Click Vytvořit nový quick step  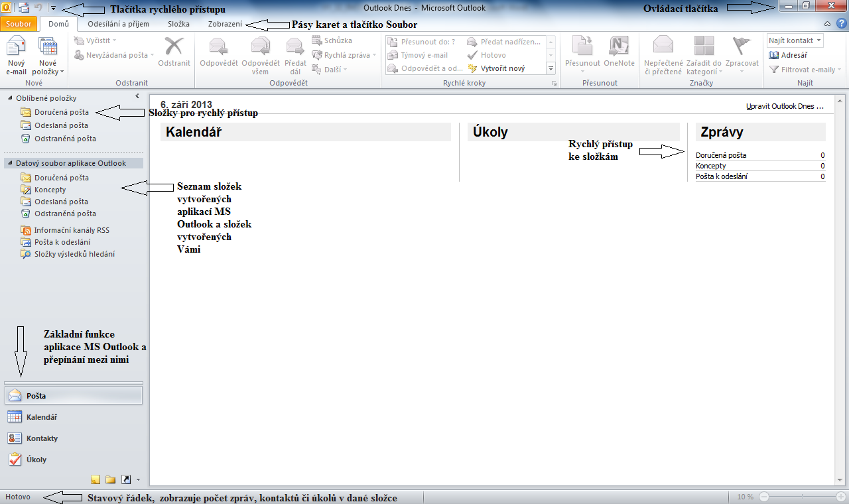click(496, 68)
